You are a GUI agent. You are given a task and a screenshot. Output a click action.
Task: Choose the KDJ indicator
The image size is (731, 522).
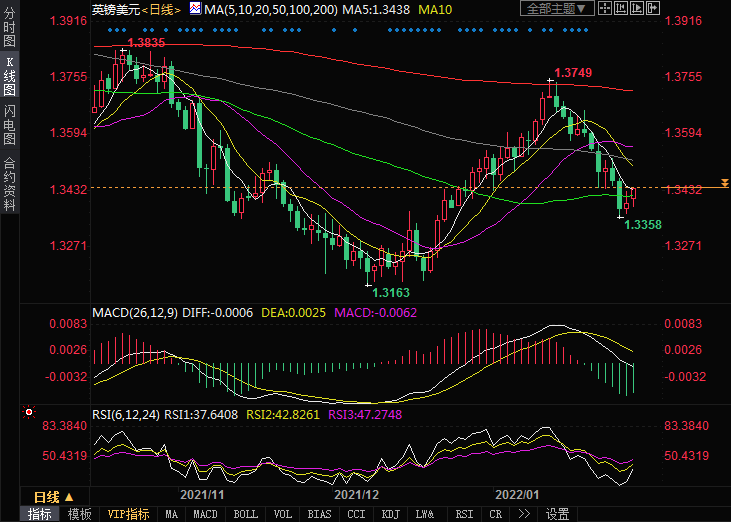tap(390, 514)
